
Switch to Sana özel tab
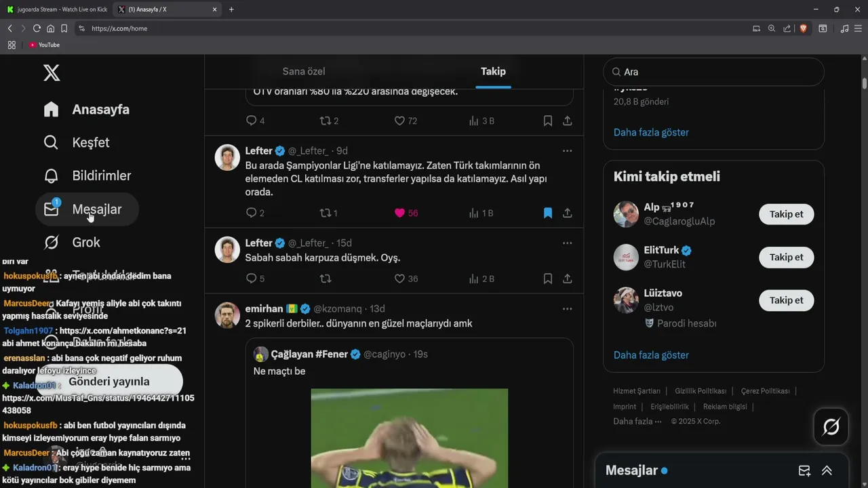(304, 71)
